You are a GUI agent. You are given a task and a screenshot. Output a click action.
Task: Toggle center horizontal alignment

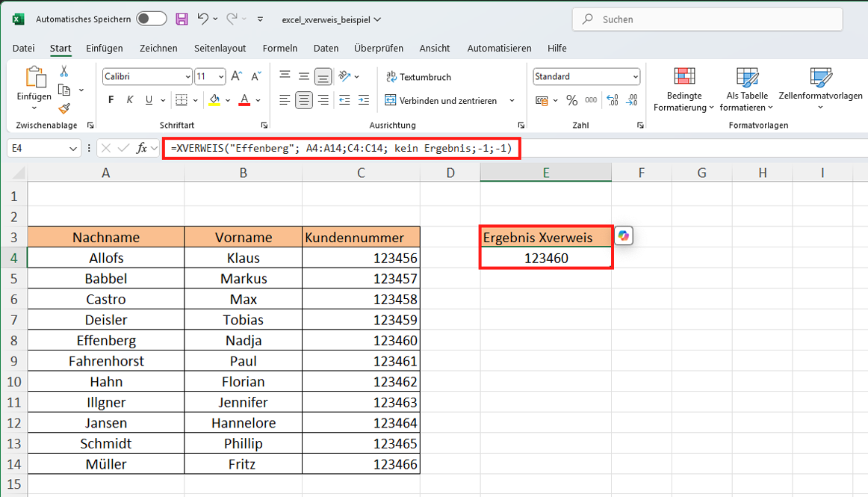304,100
